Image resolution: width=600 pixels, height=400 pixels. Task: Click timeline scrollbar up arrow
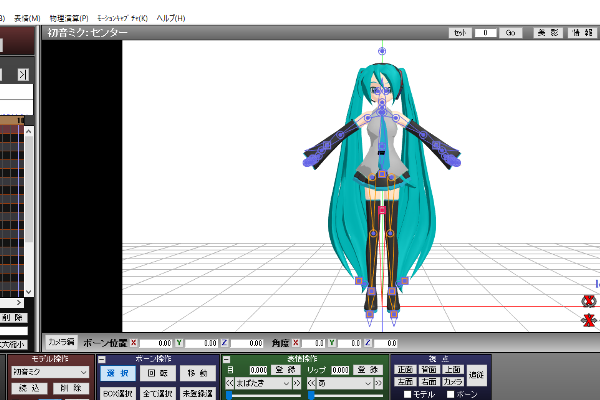pos(29,131)
